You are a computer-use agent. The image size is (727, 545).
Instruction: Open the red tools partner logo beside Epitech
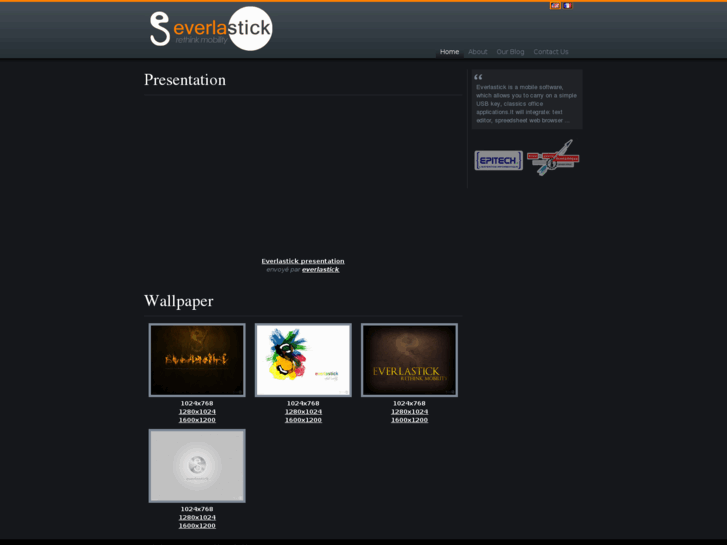pos(553,158)
